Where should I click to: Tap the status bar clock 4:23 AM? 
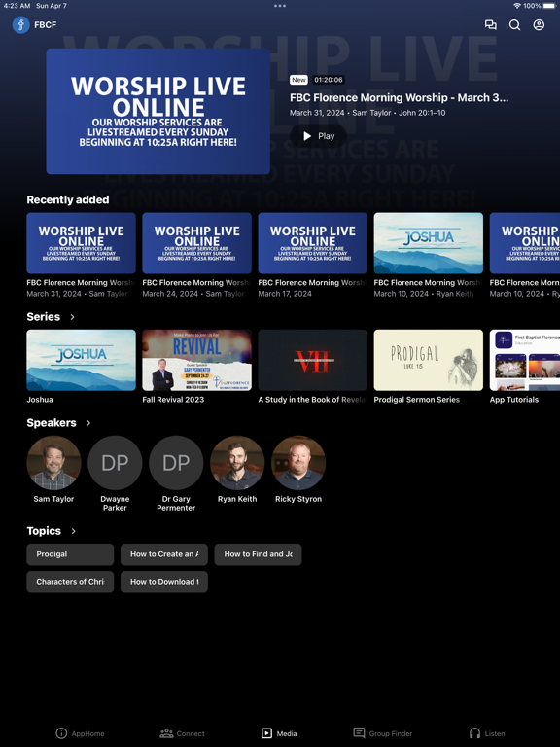17,6
